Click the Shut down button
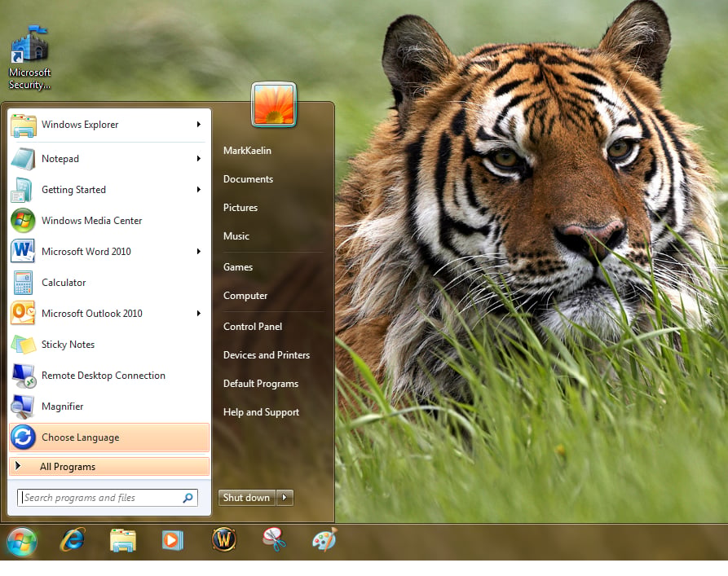Viewport: 728px width, 576px height. pyautogui.click(x=246, y=498)
